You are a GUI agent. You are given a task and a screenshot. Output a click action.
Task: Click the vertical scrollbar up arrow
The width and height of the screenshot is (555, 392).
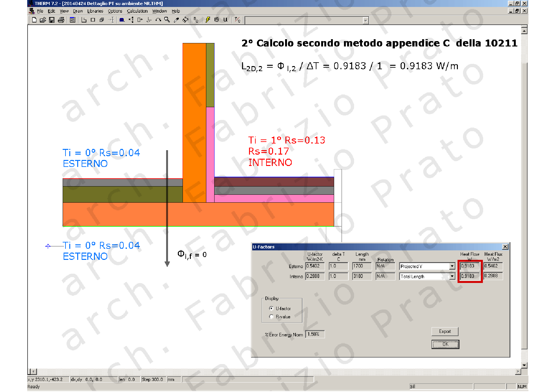pyautogui.click(x=524, y=31)
